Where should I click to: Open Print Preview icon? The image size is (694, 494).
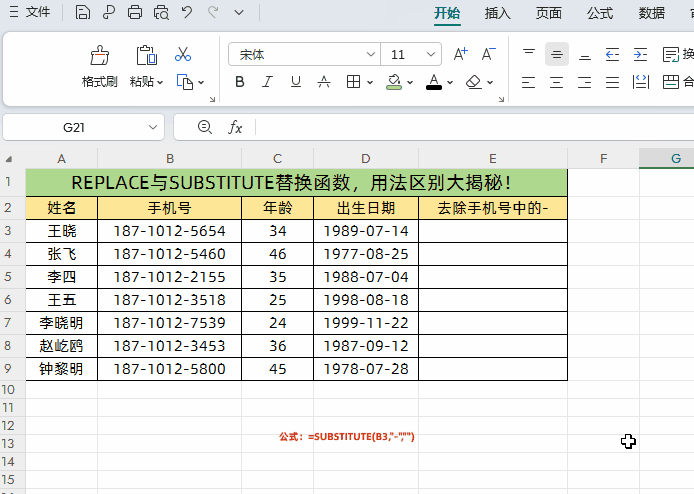click(x=161, y=12)
